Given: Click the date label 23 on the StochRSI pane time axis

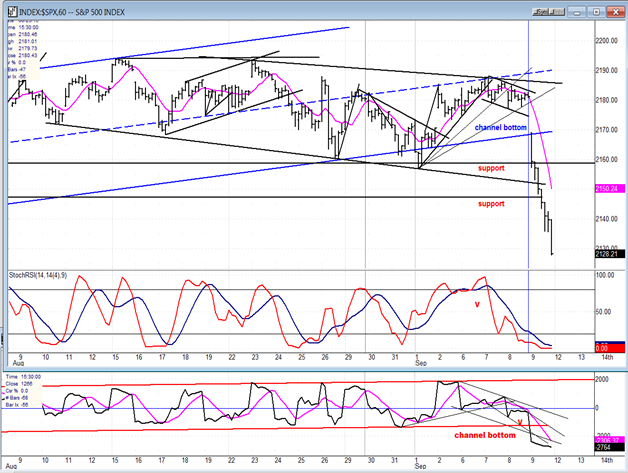Looking at the screenshot, I should 255,357.
